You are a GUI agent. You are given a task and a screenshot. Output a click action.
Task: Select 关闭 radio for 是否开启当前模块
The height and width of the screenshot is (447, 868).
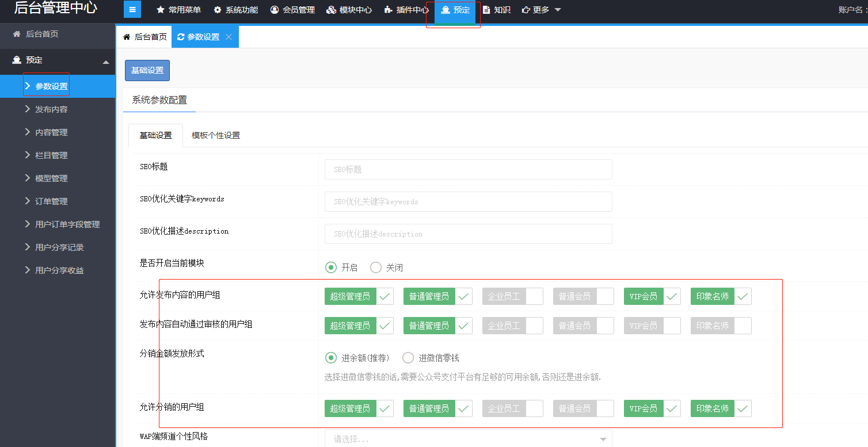tap(376, 268)
